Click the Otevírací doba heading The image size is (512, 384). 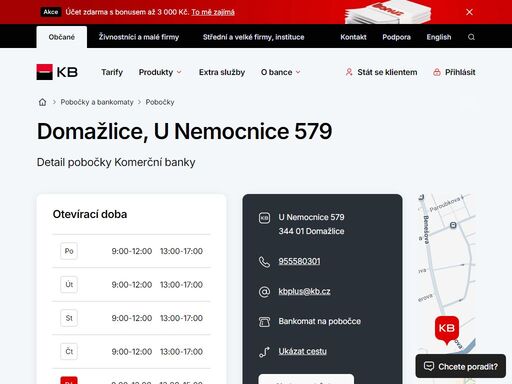[90, 214]
